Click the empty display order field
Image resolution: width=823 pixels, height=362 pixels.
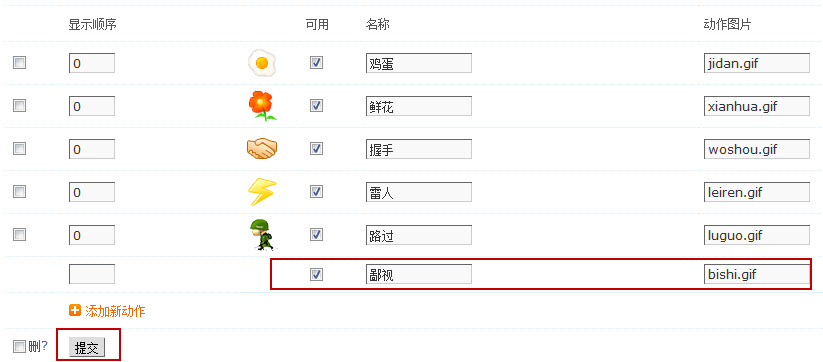[x=92, y=274]
